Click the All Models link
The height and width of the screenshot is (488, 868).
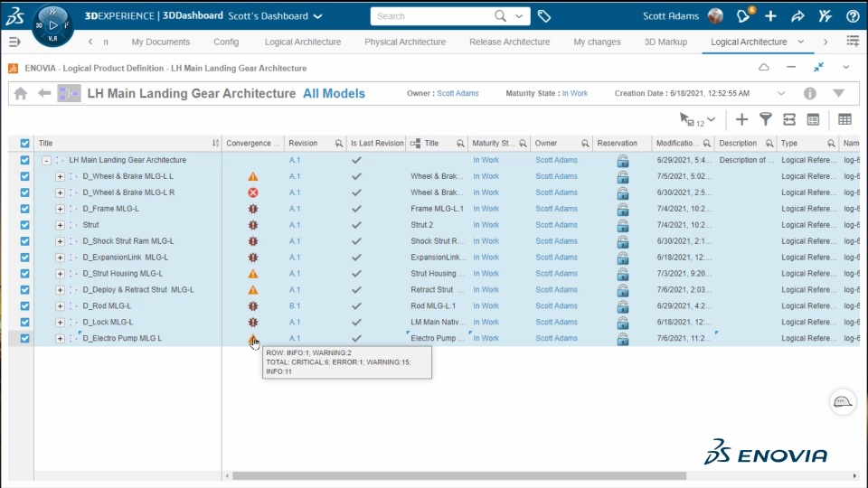click(334, 93)
